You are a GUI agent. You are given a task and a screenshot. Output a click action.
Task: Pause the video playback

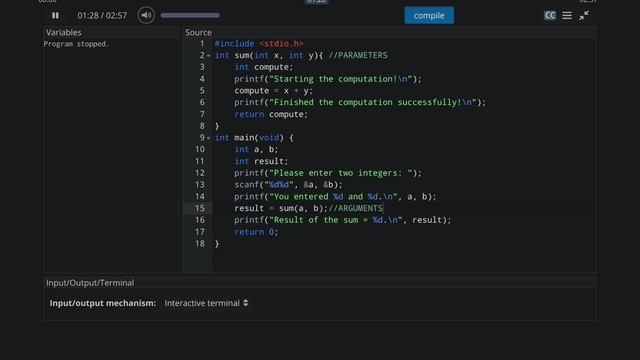coord(55,16)
